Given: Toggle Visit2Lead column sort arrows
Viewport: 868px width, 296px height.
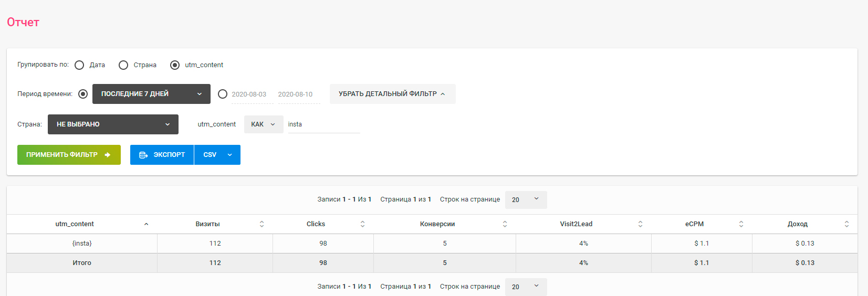Looking at the screenshot, I should click(640, 224).
